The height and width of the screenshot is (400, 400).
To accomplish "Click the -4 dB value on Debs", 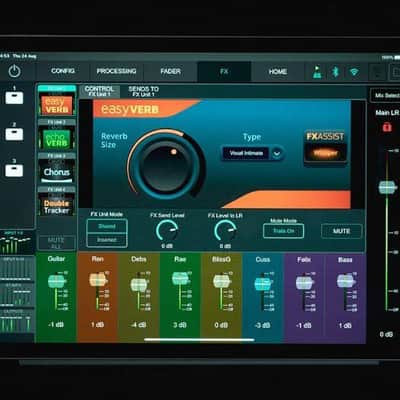I will (139, 325).
